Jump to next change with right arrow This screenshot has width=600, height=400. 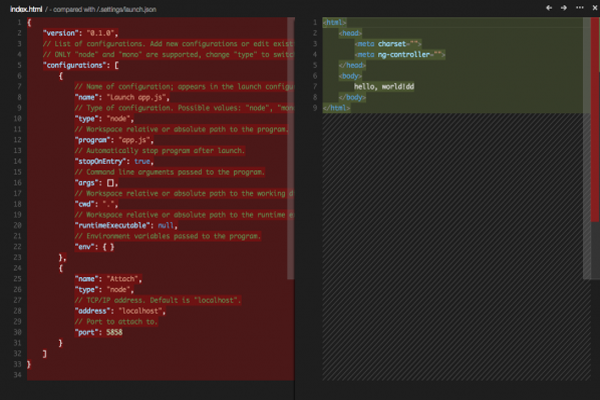tap(563, 8)
